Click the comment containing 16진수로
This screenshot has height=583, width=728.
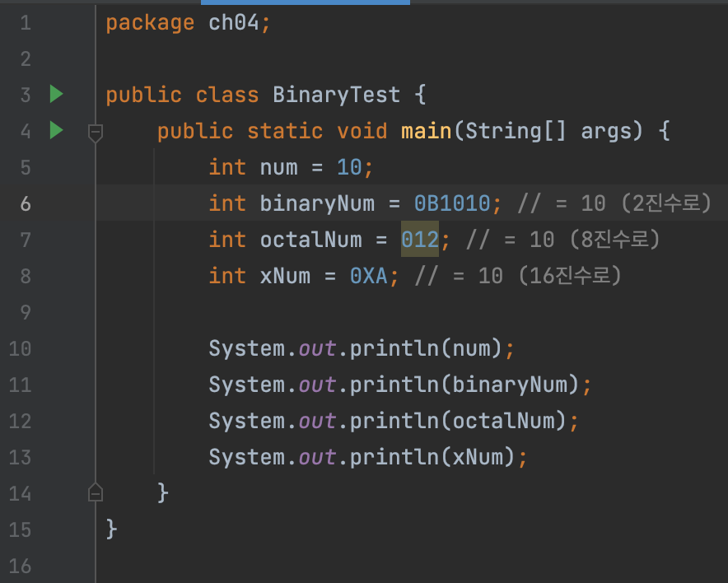click(518, 276)
